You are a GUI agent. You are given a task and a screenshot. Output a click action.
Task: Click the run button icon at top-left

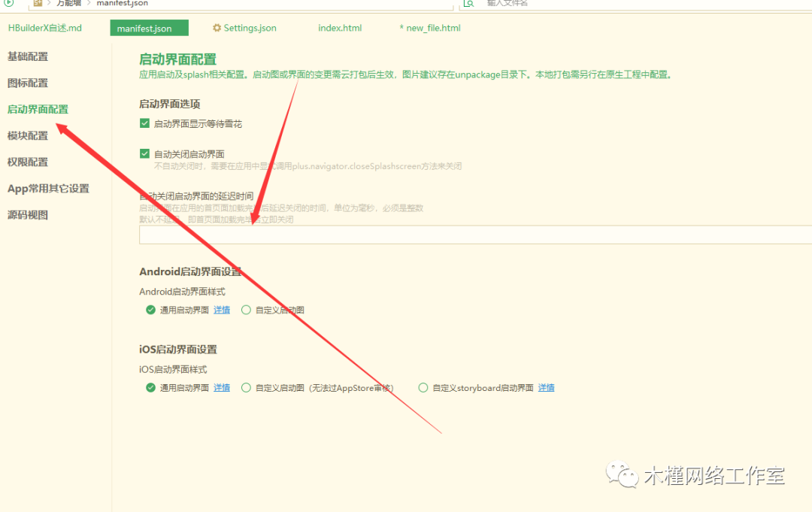[9, 3]
